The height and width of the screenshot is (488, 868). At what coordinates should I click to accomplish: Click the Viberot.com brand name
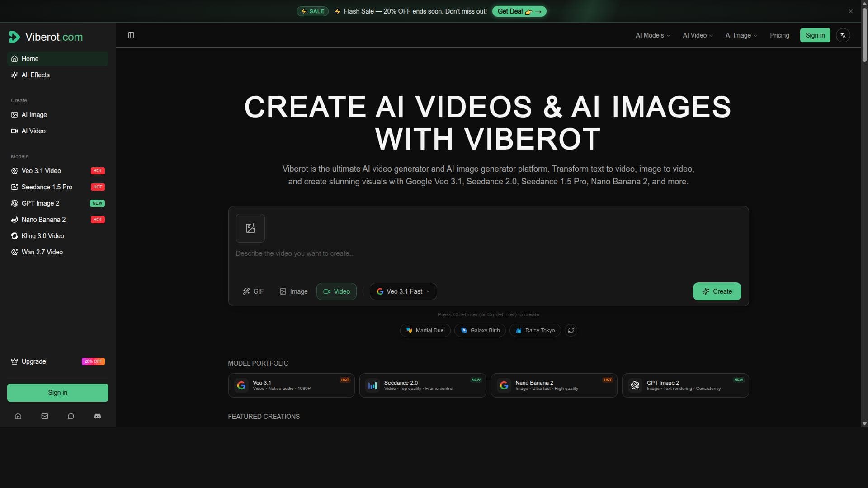click(x=54, y=37)
